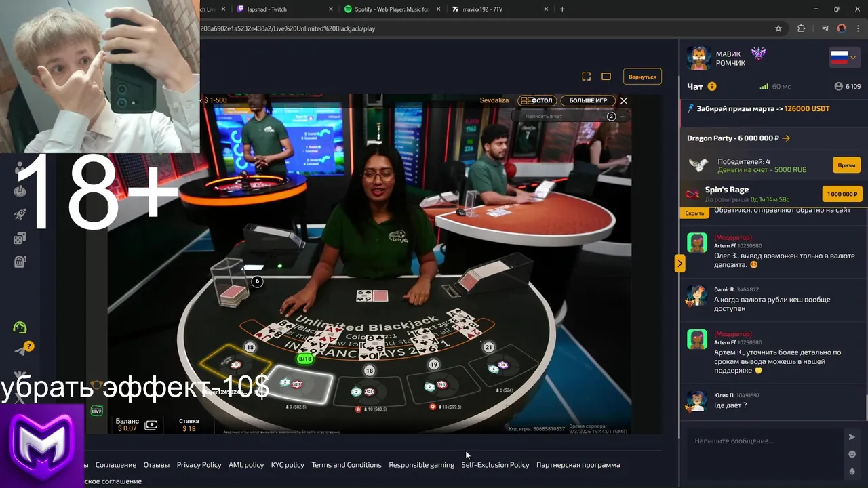
Task: Close the Spotify Web Player tab
Action: coord(439,9)
